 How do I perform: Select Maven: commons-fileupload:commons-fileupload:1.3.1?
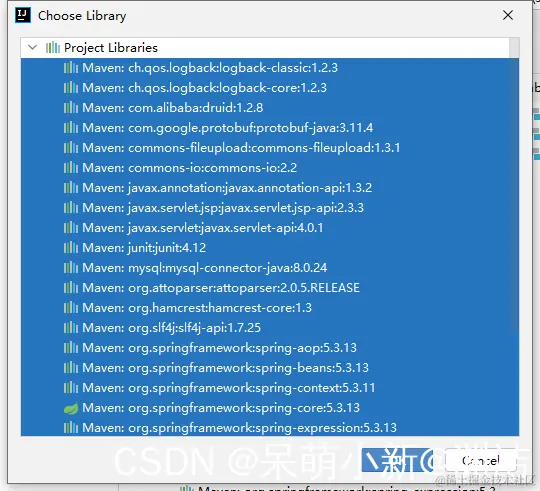pyautogui.click(x=270, y=148)
